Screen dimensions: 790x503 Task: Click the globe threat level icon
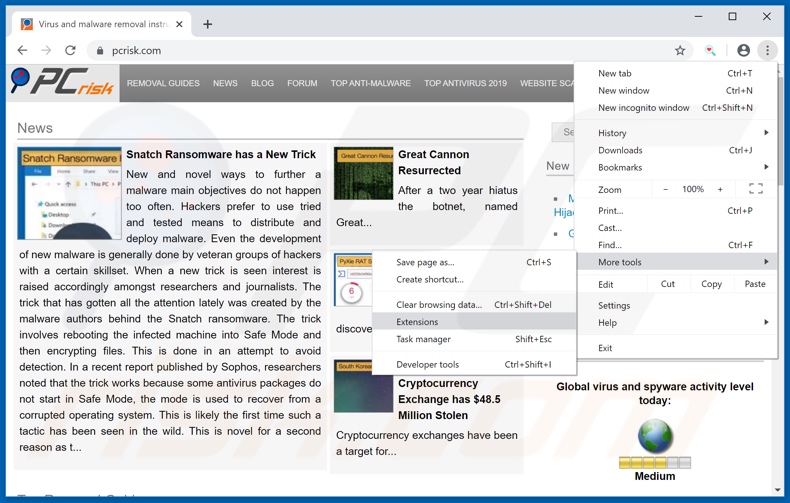tap(654, 436)
